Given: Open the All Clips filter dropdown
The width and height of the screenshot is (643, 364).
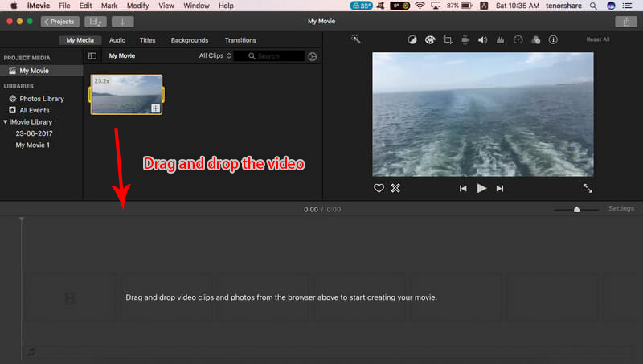Looking at the screenshot, I should [x=215, y=56].
